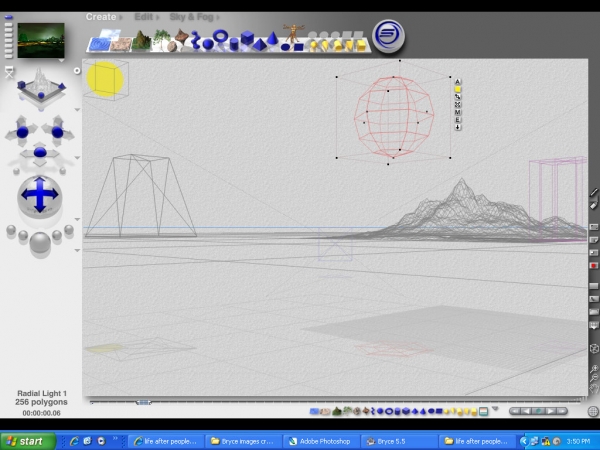The width and height of the screenshot is (600, 450).
Task: Click the wireframe globe icon at bottom right
Action: pyautogui.click(x=593, y=412)
